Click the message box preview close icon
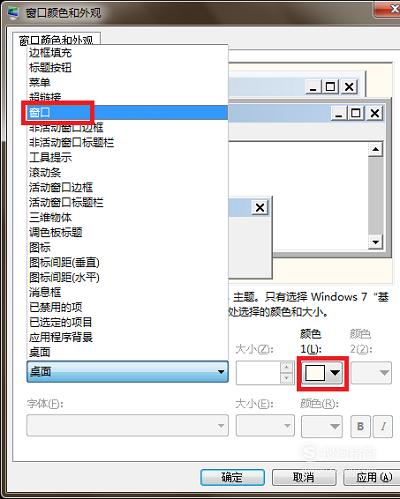Screen dimensions: 400x499 (260, 208)
